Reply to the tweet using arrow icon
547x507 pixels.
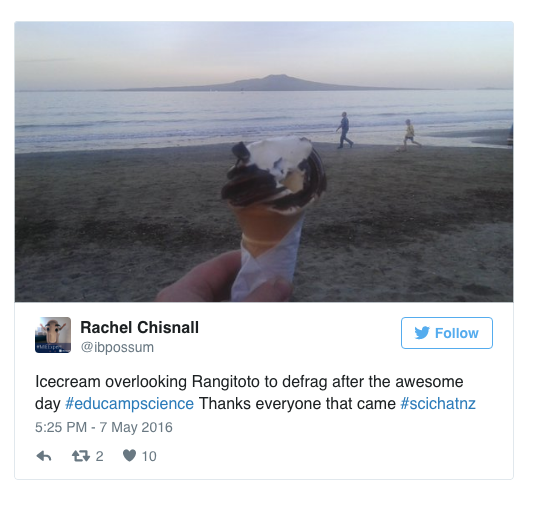(x=44, y=456)
